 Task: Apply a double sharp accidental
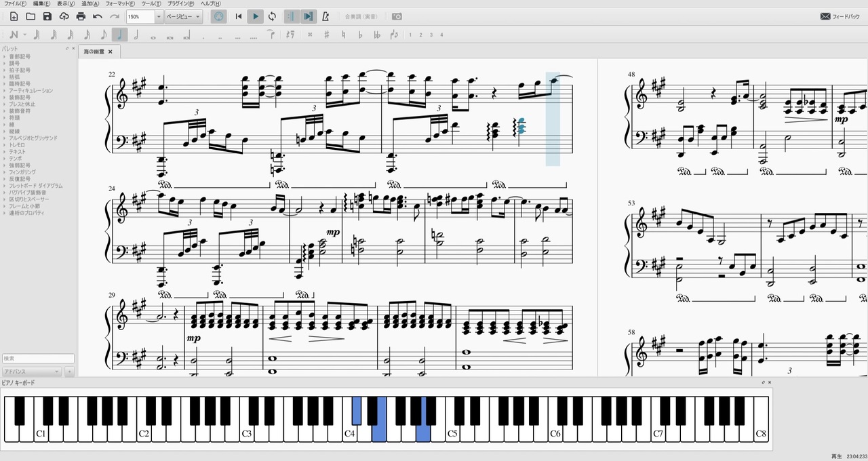(310, 35)
